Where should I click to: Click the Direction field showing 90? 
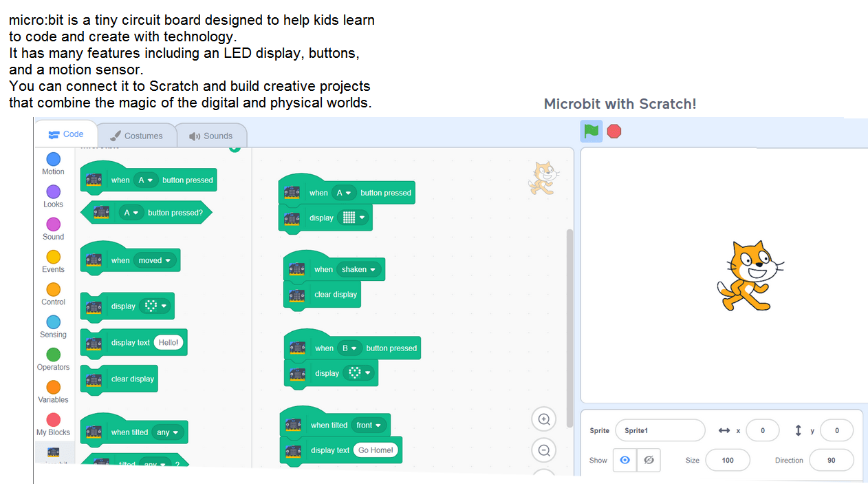[832, 460]
